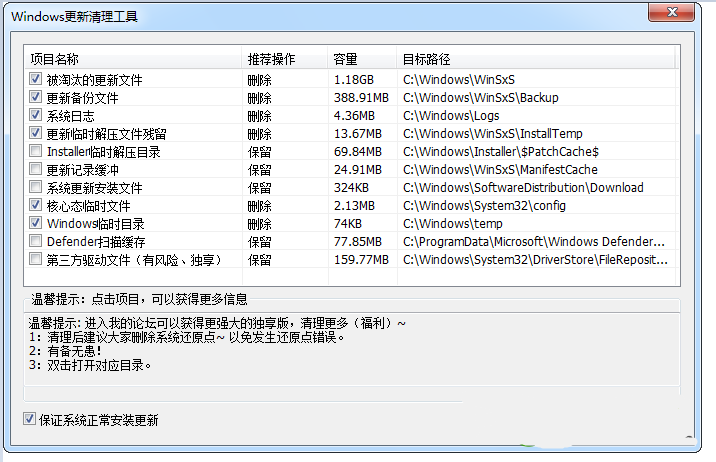Select the 被淘汰的更新文件 row name
This screenshot has width=716, height=462.
click(95, 80)
